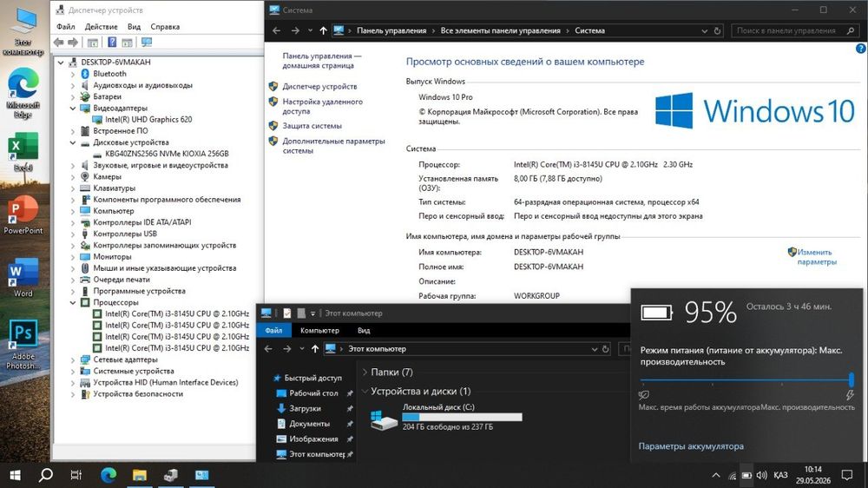Open taskbar Search magnifier
The width and height of the screenshot is (868, 488).
tap(46, 475)
